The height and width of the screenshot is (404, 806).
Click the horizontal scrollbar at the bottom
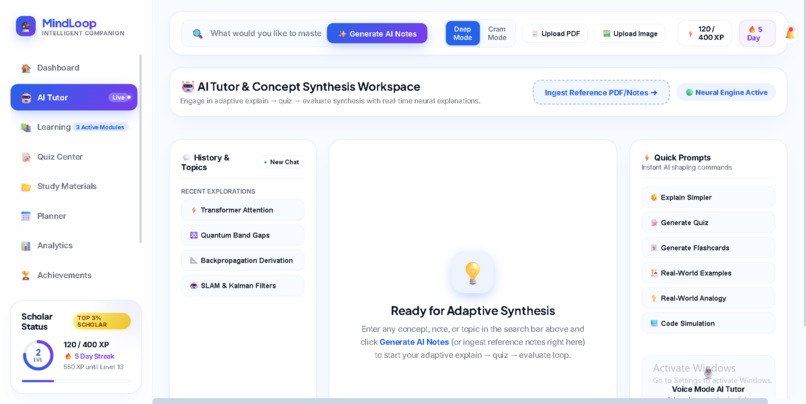pos(460,401)
